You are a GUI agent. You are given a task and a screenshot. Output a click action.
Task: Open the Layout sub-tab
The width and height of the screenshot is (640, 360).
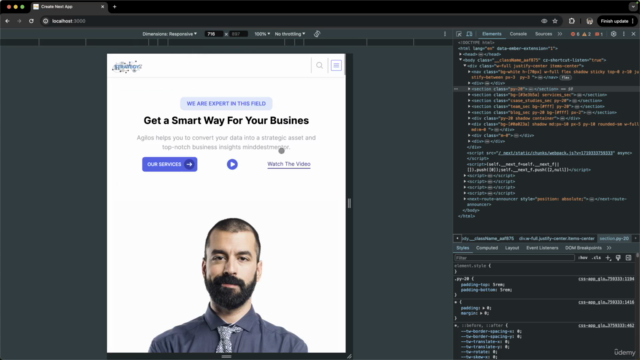click(x=512, y=248)
